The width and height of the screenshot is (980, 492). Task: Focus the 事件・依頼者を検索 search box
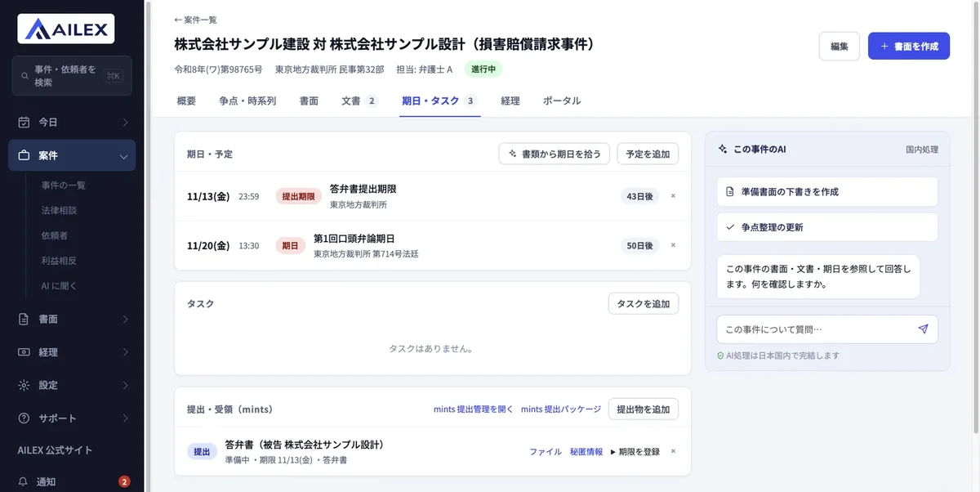[72, 76]
